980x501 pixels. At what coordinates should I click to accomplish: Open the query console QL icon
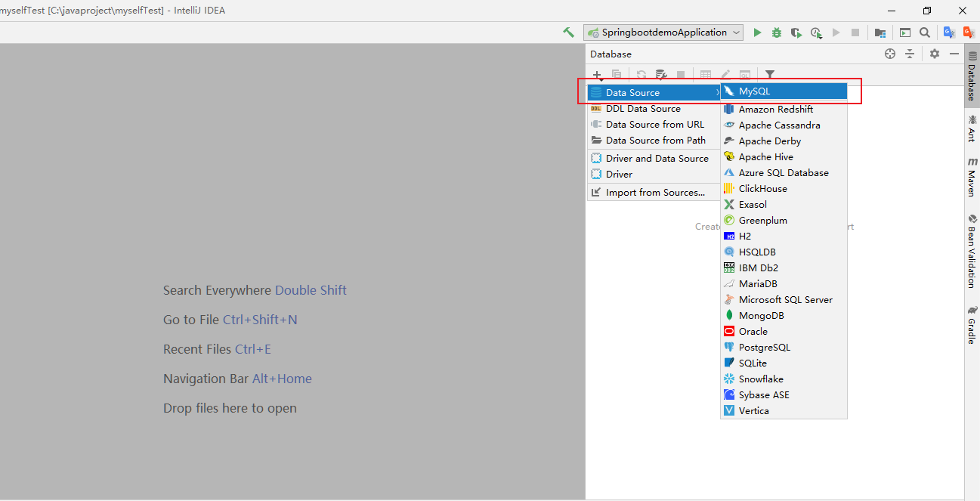745,75
